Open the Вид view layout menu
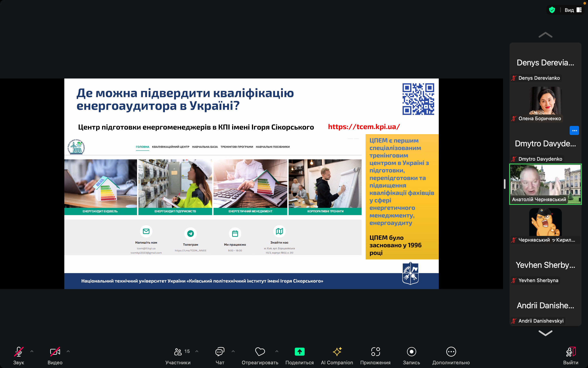588x368 pixels. click(573, 10)
